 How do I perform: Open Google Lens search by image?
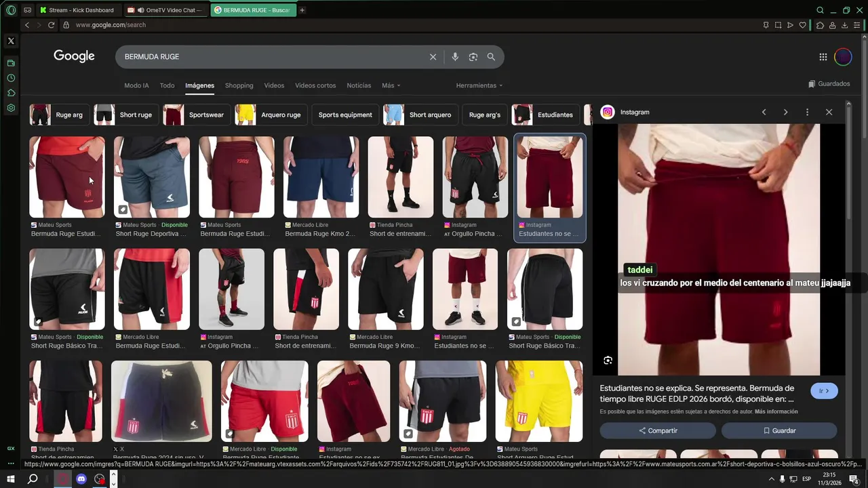[x=473, y=57]
